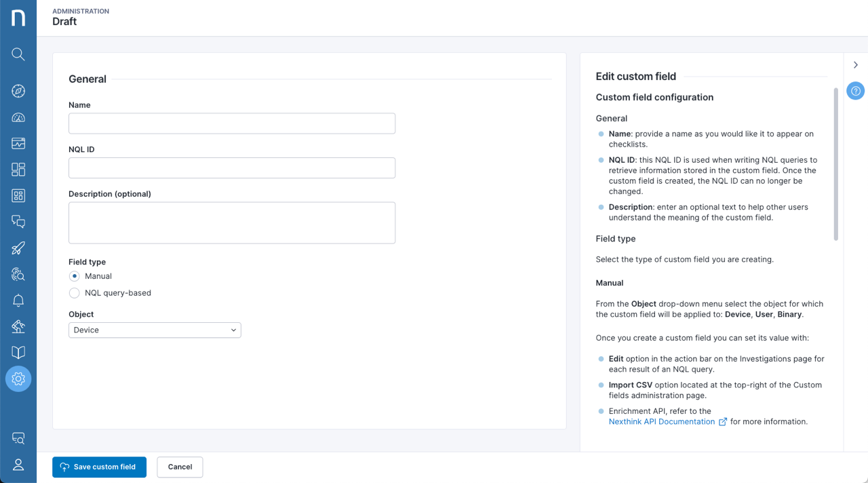Click the search icon in the left sidebar
868x483 pixels.
18,54
